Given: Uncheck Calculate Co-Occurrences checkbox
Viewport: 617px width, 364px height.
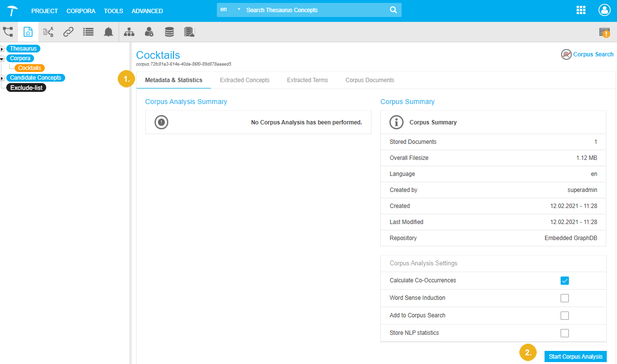Looking at the screenshot, I should tap(564, 280).
